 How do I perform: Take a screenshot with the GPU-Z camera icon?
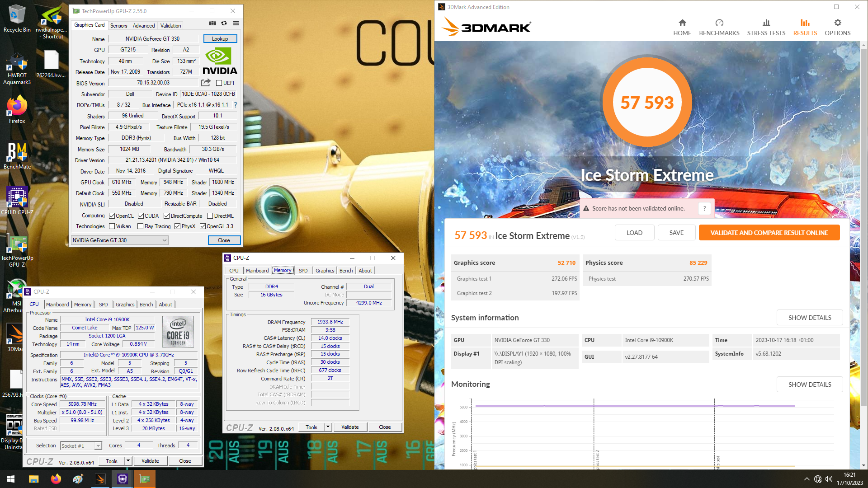coord(212,23)
